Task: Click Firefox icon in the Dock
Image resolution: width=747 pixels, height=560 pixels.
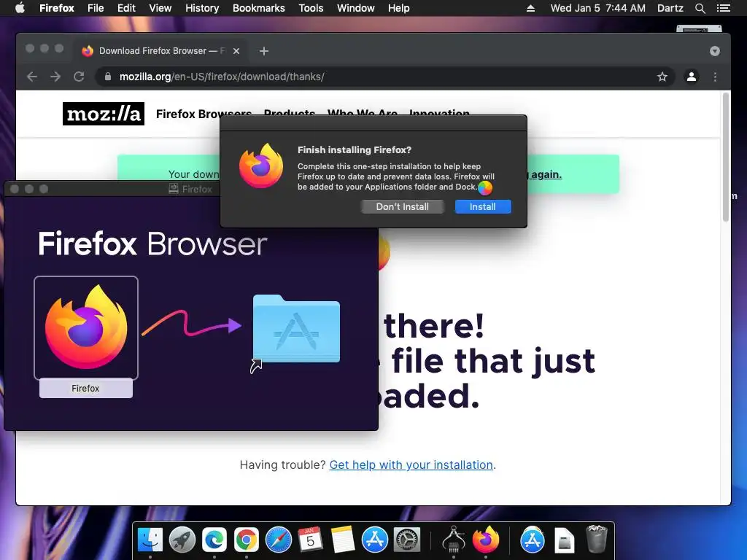Action: [485, 540]
